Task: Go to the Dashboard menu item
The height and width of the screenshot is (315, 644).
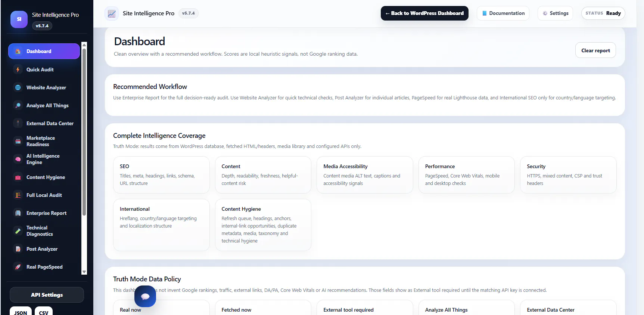Action: click(44, 51)
